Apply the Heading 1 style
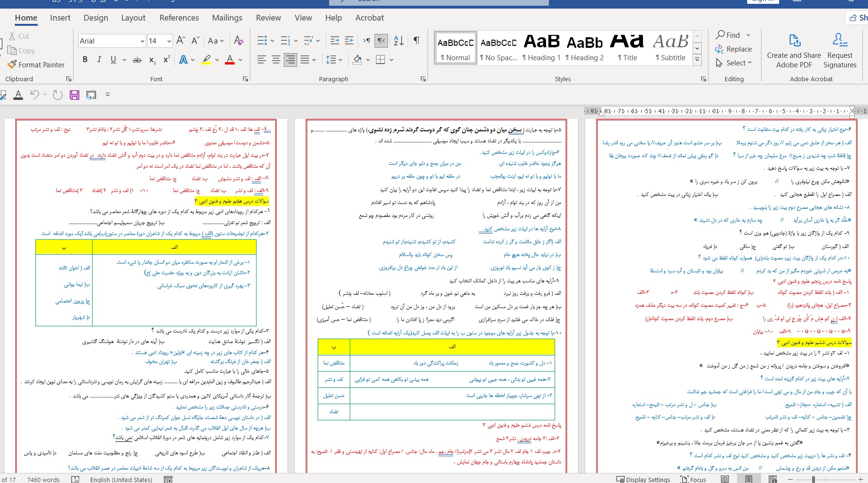Screen dimensions: 868x483 pos(541,48)
